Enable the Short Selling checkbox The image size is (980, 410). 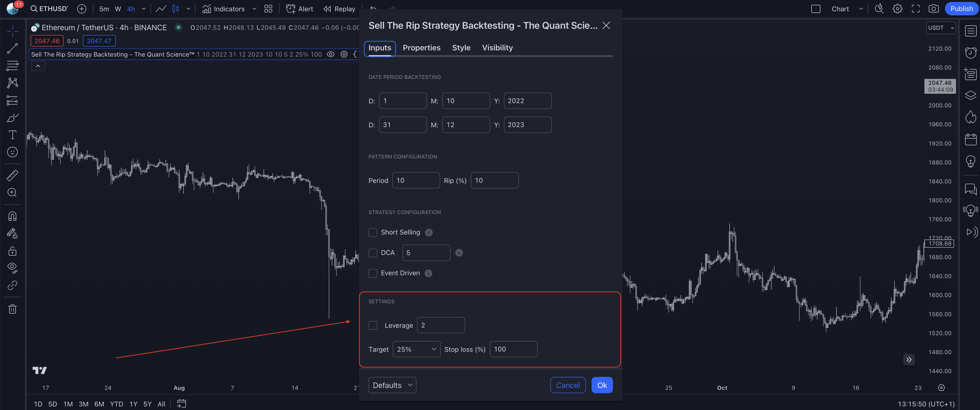click(x=373, y=232)
